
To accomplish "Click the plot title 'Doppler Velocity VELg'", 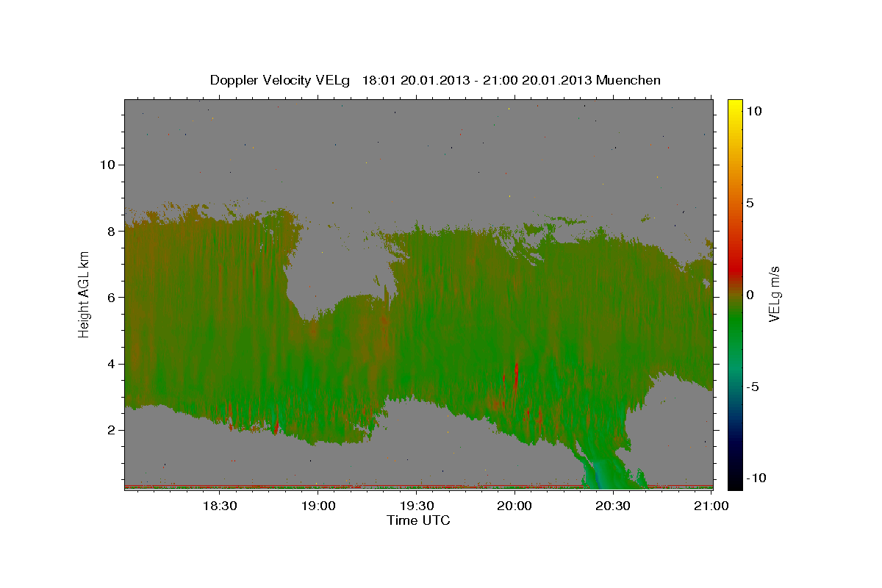I will (280, 80).
